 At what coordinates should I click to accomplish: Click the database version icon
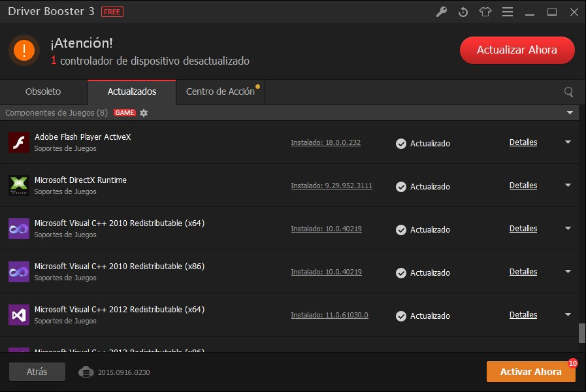coord(86,372)
